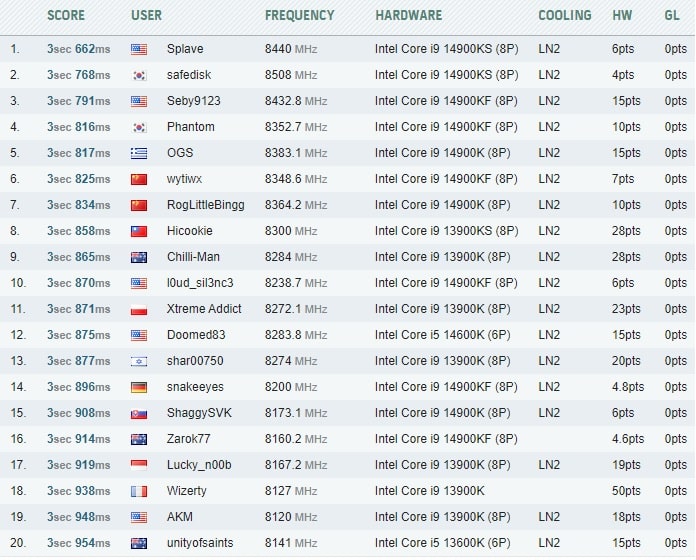Click the French flag beside Wizerty
This screenshot has height=560, width=696.
tap(139, 491)
